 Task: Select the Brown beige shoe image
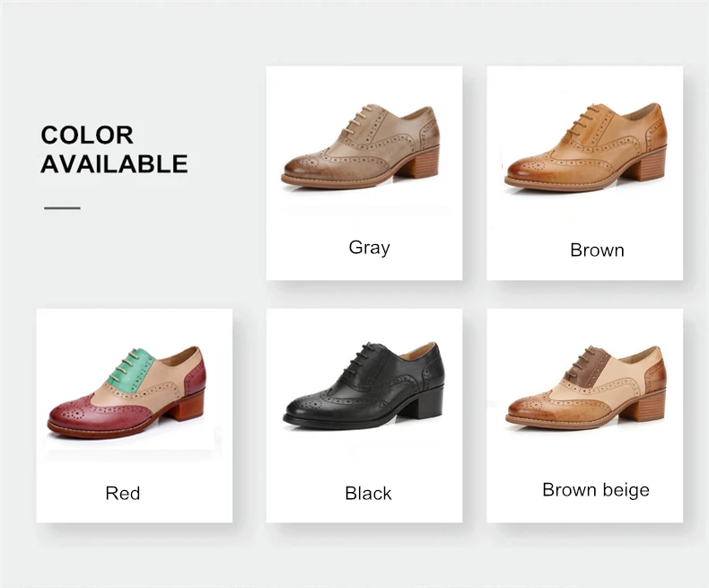[x=586, y=387]
